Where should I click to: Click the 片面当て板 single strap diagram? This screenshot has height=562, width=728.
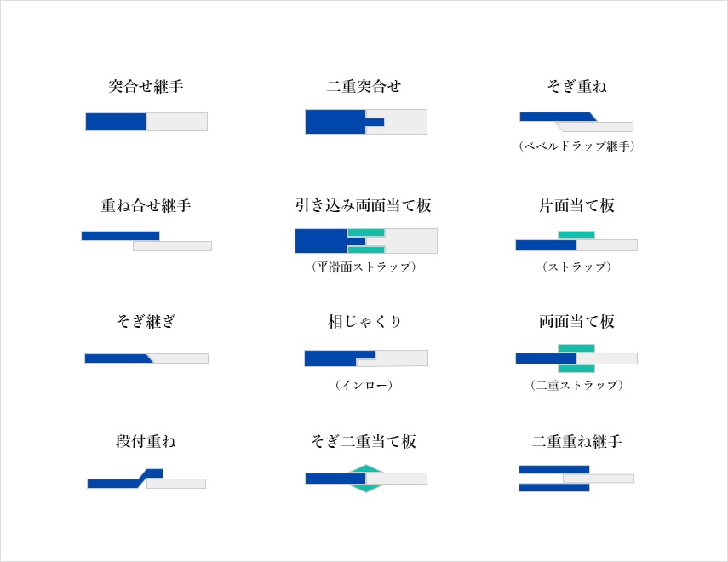[576, 241]
